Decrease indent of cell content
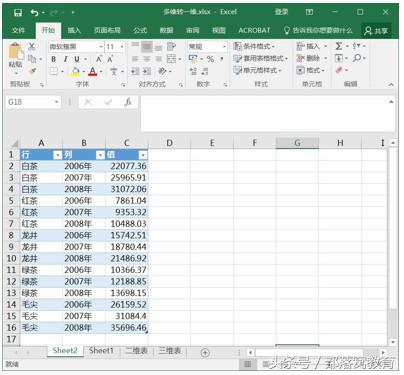This screenshot has height=375, width=404. pyautogui.click(x=135, y=71)
